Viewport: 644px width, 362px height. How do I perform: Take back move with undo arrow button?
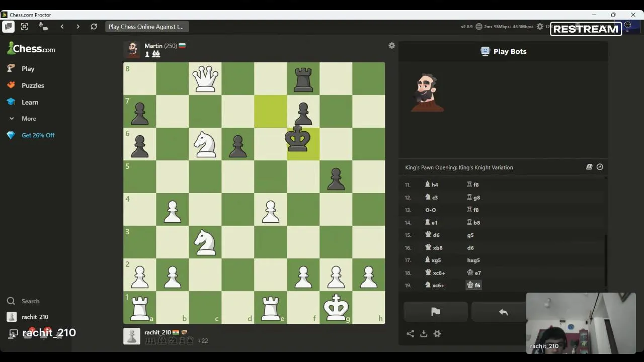tap(503, 312)
